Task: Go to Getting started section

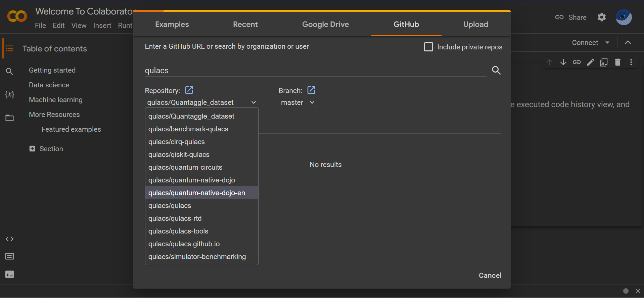Action: pyautogui.click(x=52, y=70)
